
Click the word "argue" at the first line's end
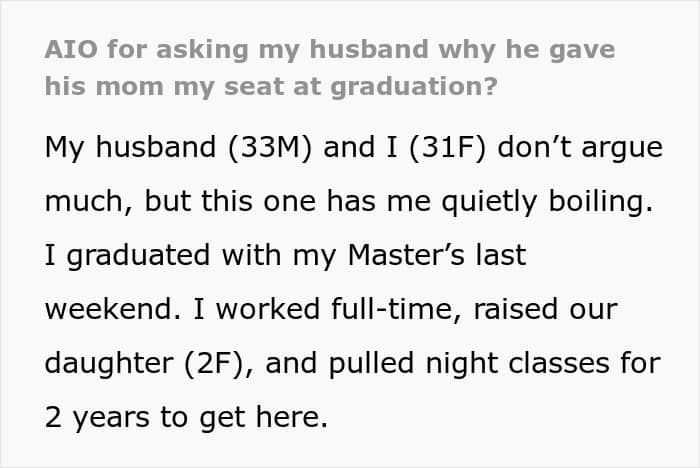pos(622,149)
